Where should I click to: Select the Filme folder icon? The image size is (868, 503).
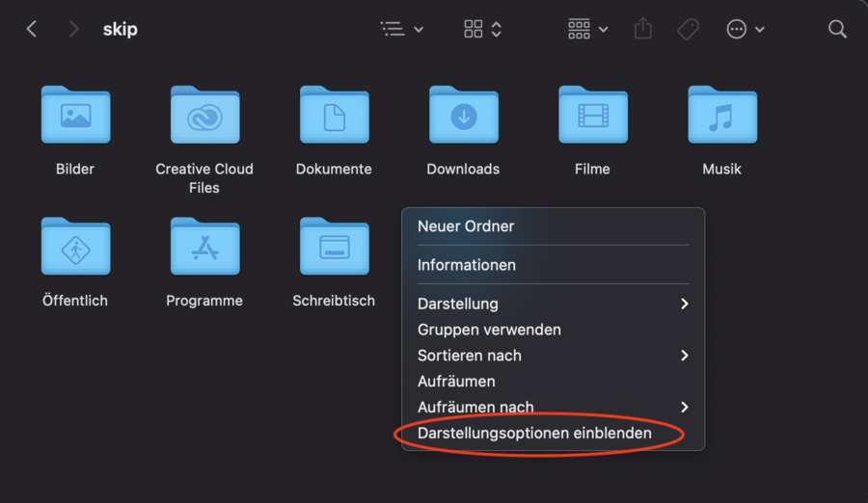(x=593, y=115)
